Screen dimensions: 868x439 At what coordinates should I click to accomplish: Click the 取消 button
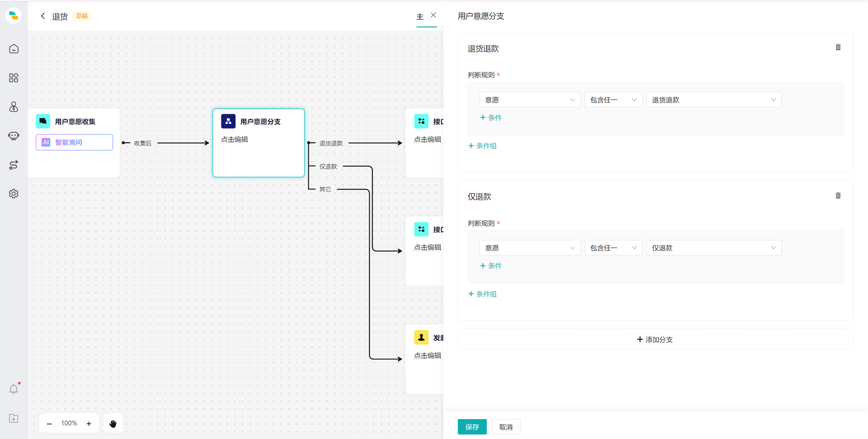coord(505,427)
